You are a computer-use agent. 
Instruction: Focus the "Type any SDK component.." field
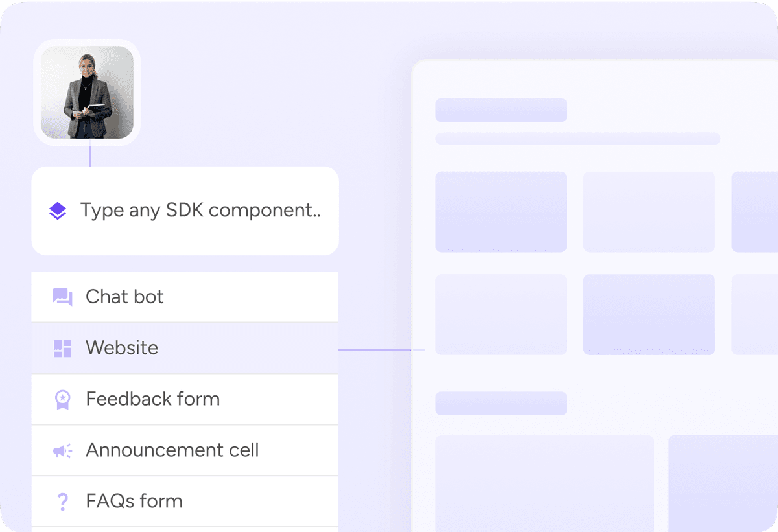coord(200,211)
